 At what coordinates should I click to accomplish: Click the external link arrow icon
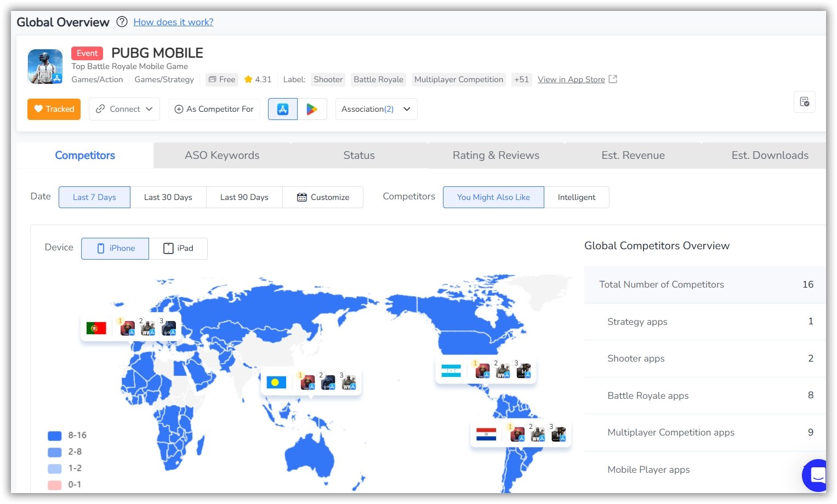613,79
